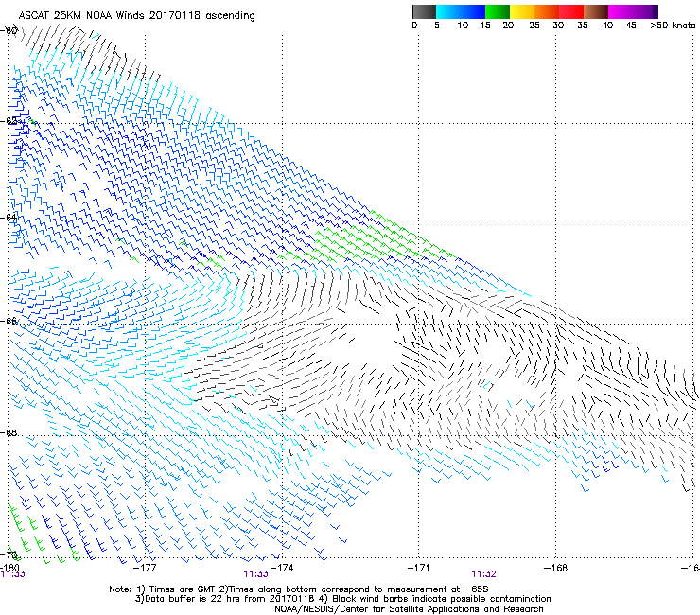This screenshot has width=700, height=615.
Task: Click the -64 latitude axis label
Action: click(x=9, y=218)
